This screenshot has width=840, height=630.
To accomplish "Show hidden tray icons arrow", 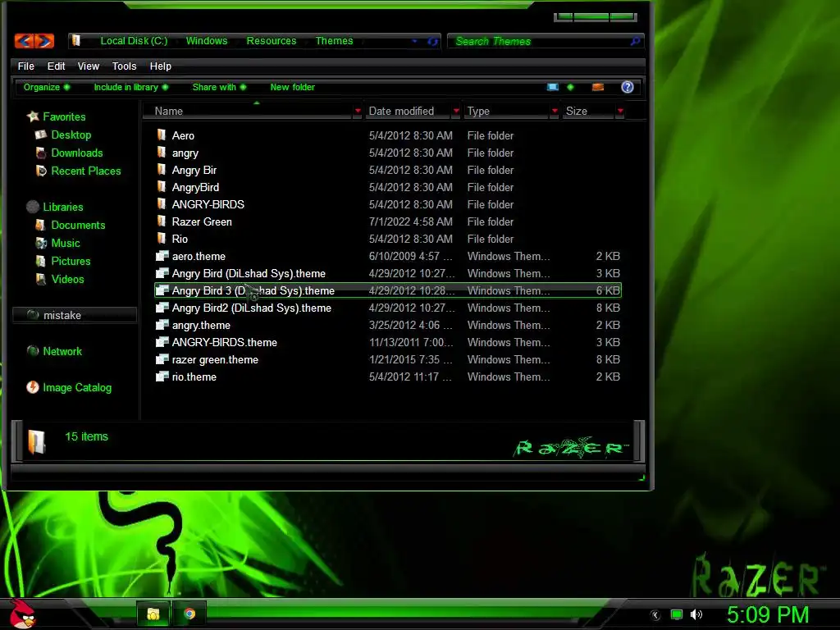I will (x=655, y=615).
